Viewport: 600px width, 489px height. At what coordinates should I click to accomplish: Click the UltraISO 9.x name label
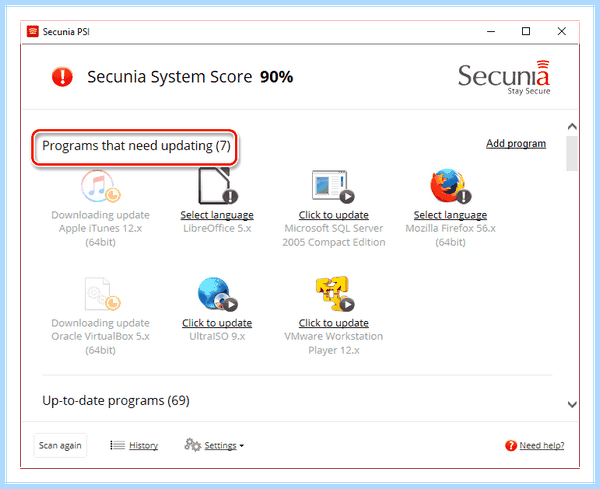point(217,336)
